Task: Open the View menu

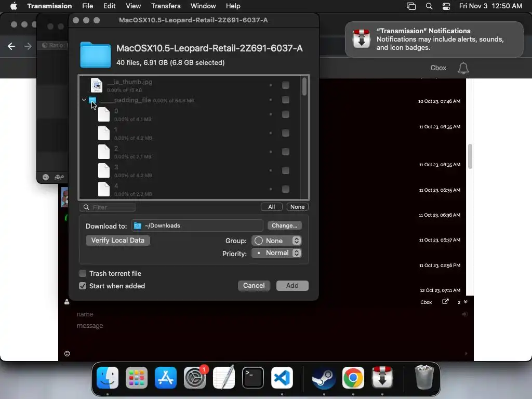Action: 134,6
